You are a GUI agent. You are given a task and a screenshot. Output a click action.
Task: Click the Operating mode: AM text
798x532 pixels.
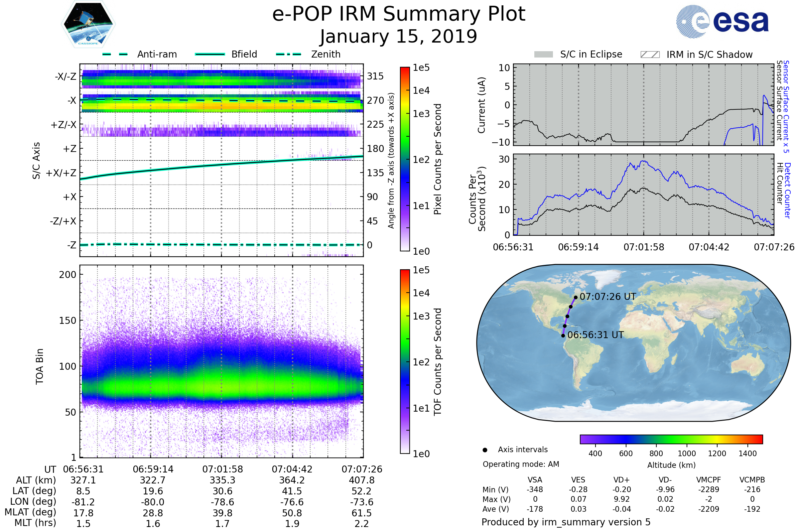[520, 464]
